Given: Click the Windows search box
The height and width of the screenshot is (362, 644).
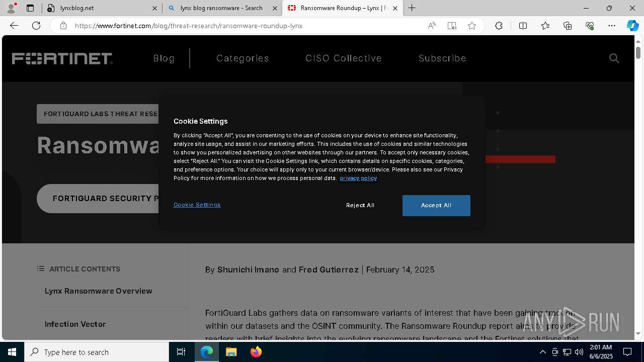Looking at the screenshot, I should pyautogui.click(x=97, y=352).
